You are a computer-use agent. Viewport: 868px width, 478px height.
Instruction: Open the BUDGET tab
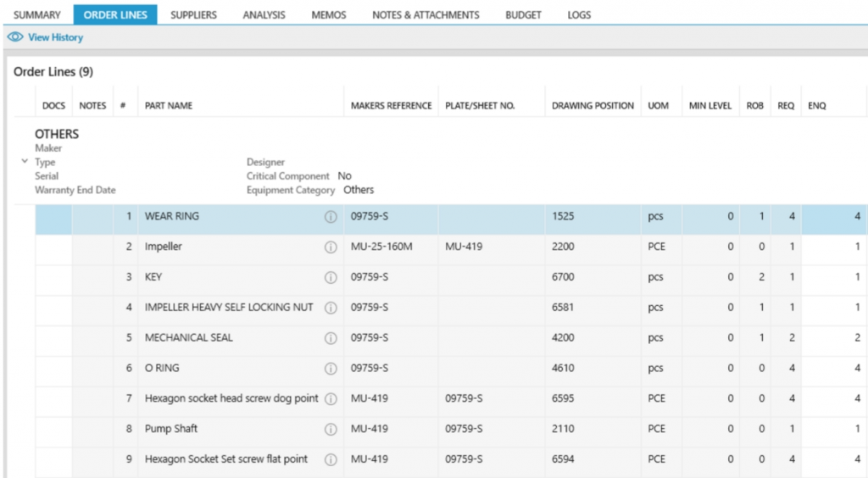523,14
